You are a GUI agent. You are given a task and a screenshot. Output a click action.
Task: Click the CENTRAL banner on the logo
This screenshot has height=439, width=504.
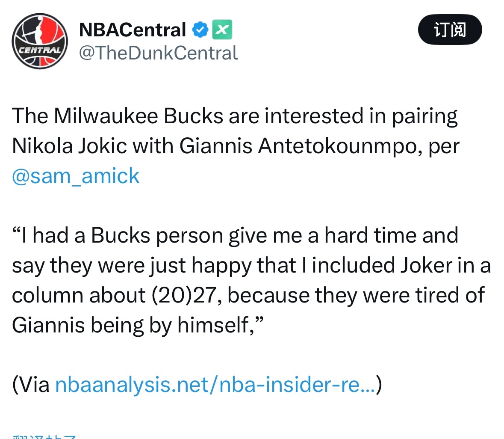pyautogui.click(x=39, y=50)
